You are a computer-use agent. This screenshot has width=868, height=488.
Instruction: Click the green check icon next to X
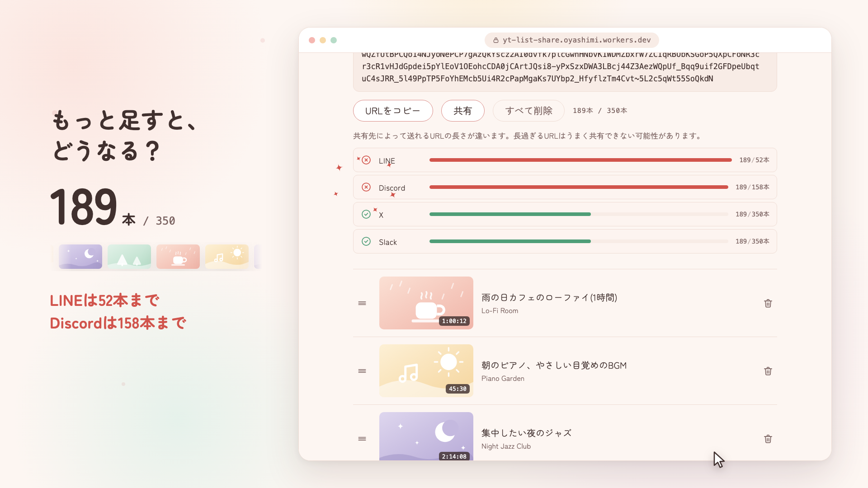[x=366, y=214]
